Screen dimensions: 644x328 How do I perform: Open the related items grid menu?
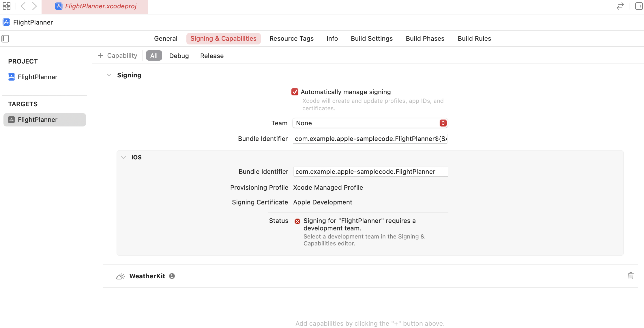(7, 6)
